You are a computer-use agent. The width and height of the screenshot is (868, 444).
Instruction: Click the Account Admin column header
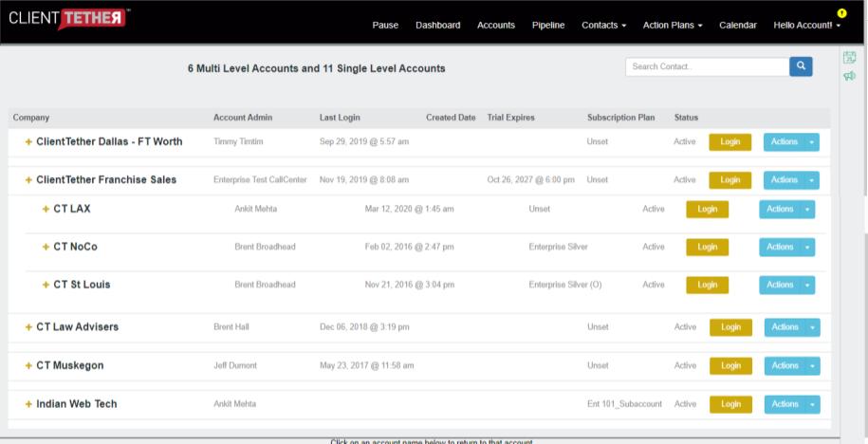pyautogui.click(x=243, y=118)
